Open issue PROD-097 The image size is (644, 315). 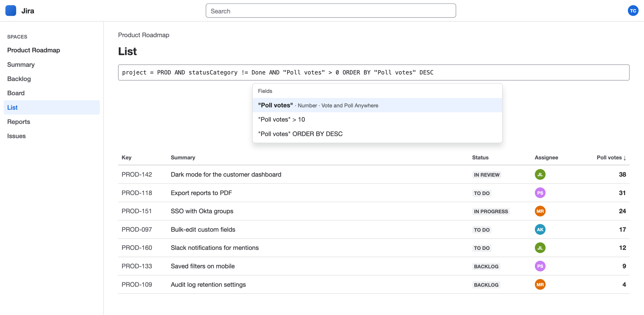pyautogui.click(x=137, y=230)
